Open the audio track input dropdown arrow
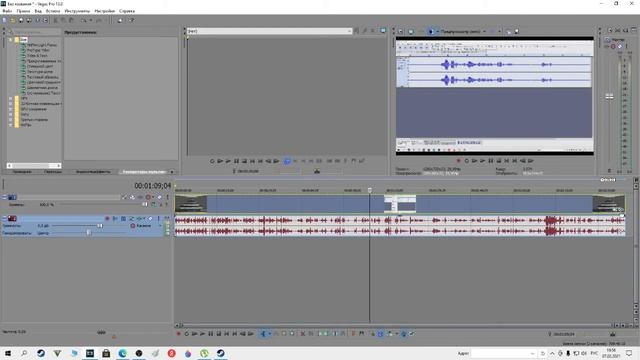 pyautogui.click(x=160, y=226)
